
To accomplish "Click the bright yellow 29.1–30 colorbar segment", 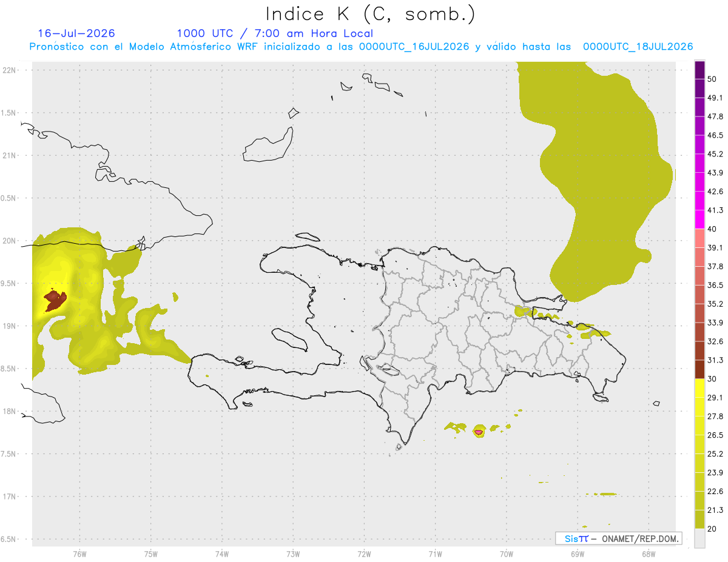I will pyautogui.click(x=699, y=388).
